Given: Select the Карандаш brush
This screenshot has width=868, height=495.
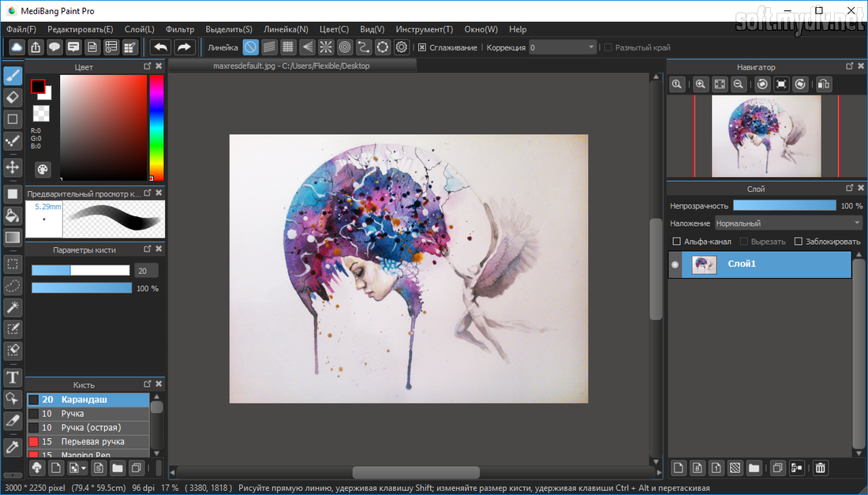Looking at the screenshot, I should [x=88, y=399].
